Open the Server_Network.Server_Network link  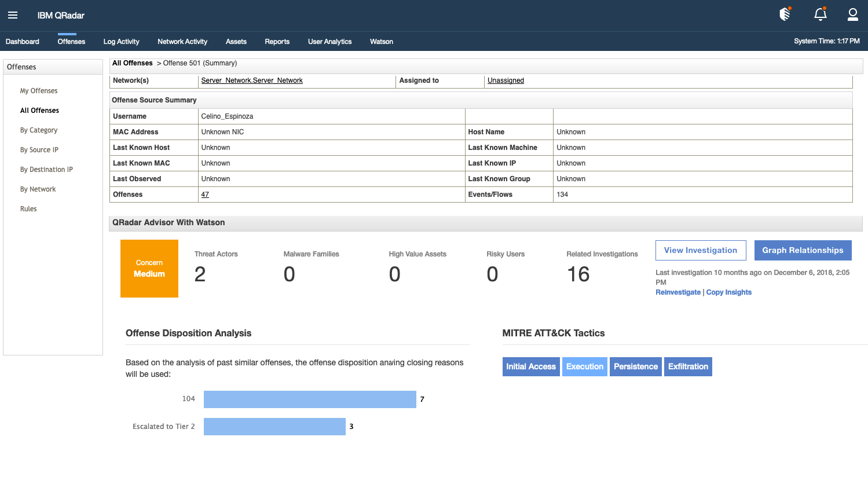pyautogui.click(x=252, y=80)
